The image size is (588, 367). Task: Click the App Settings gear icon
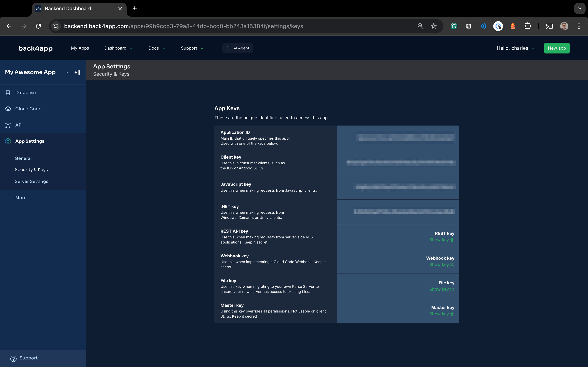tap(8, 141)
